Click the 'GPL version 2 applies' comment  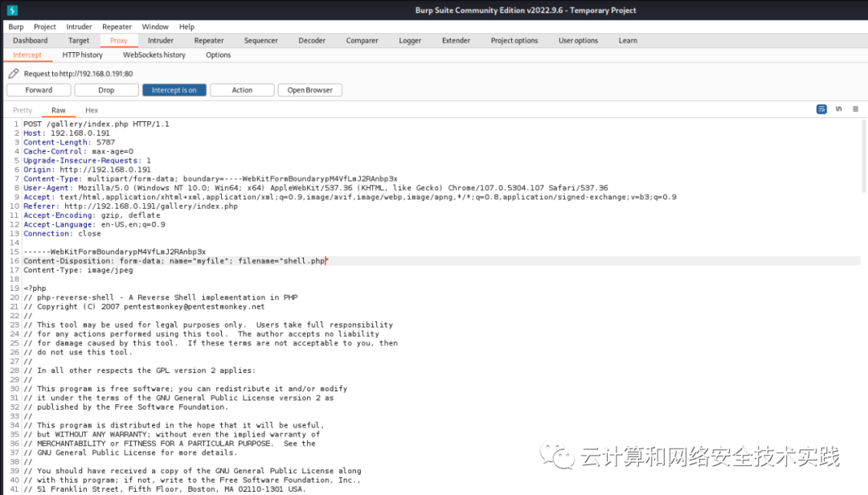140,370
